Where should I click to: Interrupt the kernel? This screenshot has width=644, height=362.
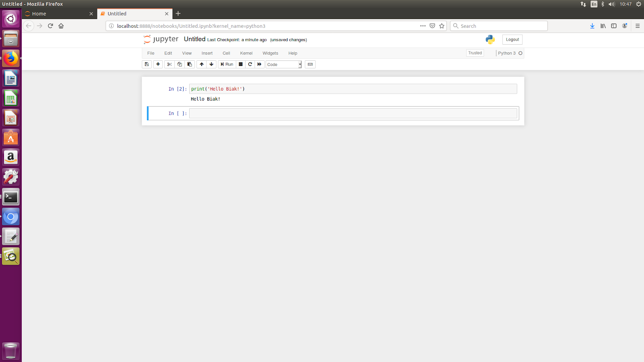[x=240, y=64]
